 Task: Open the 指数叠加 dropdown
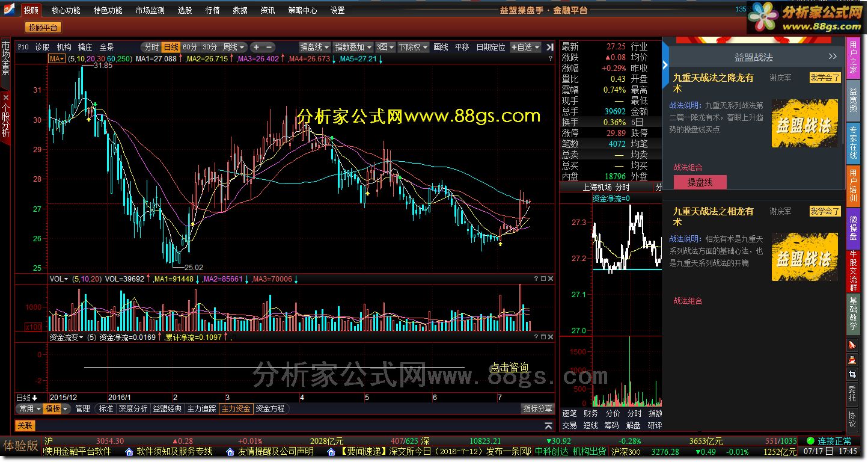pyautogui.click(x=353, y=47)
